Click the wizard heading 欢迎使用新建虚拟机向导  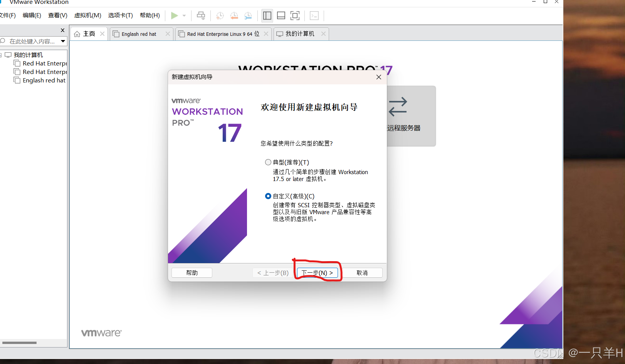pyautogui.click(x=309, y=107)
